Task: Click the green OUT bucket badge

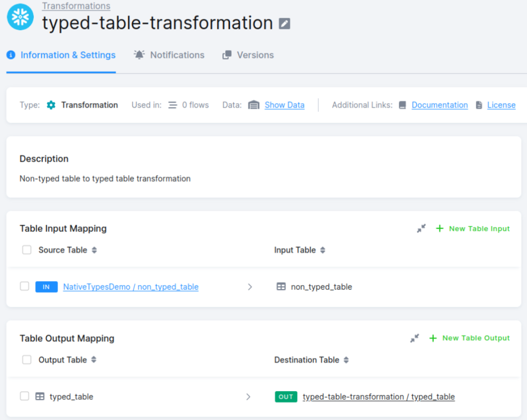Action: tap(286, 397)
